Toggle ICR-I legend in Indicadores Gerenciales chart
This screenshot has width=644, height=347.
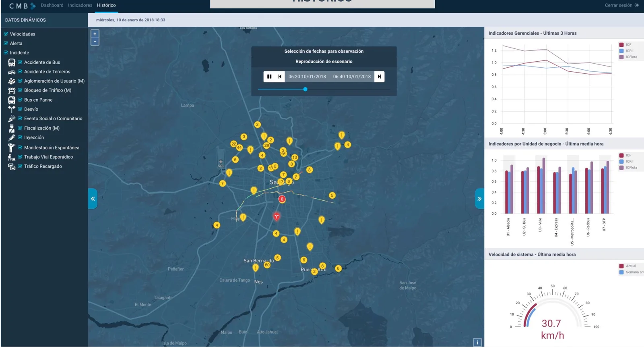point(626,51)
